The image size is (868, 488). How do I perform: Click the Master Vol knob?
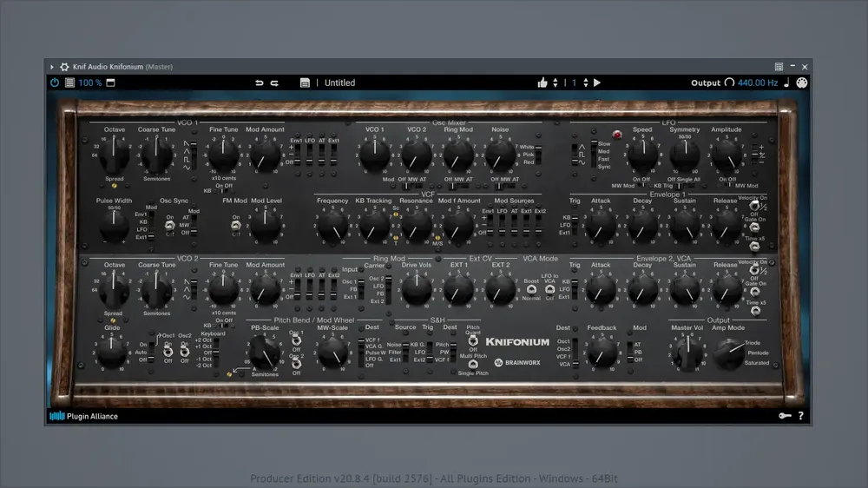pyautogui.click(x=687, y=353)
